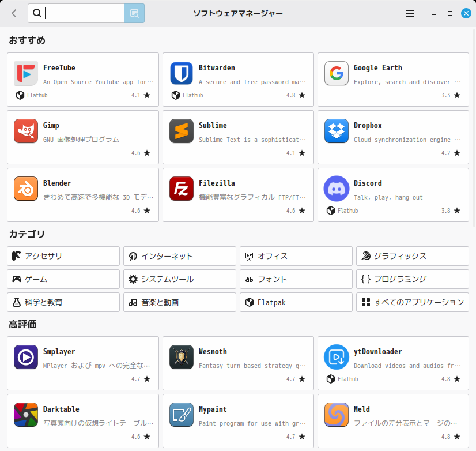Click the search magnifier icon
This screenshot has height=451, width=476.
pos(37,13)
